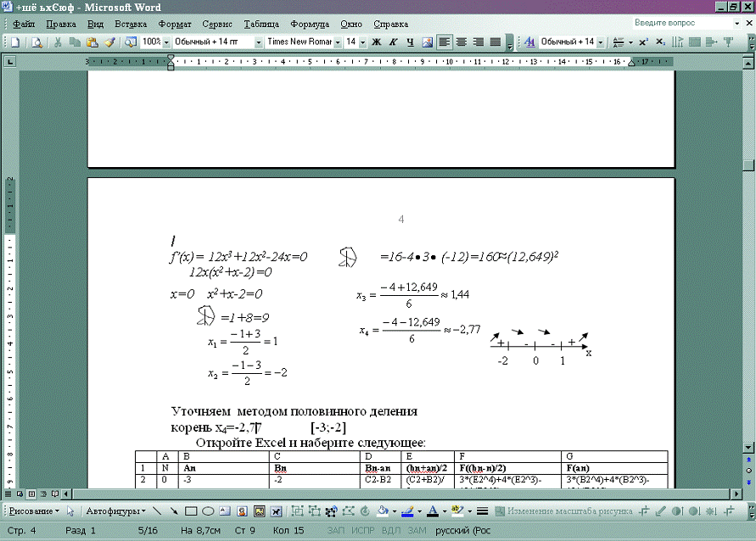Toggle bold formatting (Ж)

coord(377,42)
